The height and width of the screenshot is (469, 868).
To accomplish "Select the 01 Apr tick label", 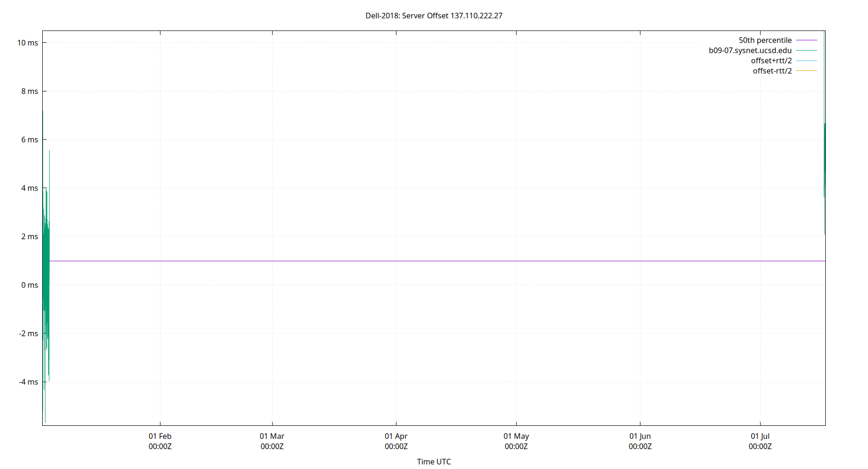I will click(396, 436).
